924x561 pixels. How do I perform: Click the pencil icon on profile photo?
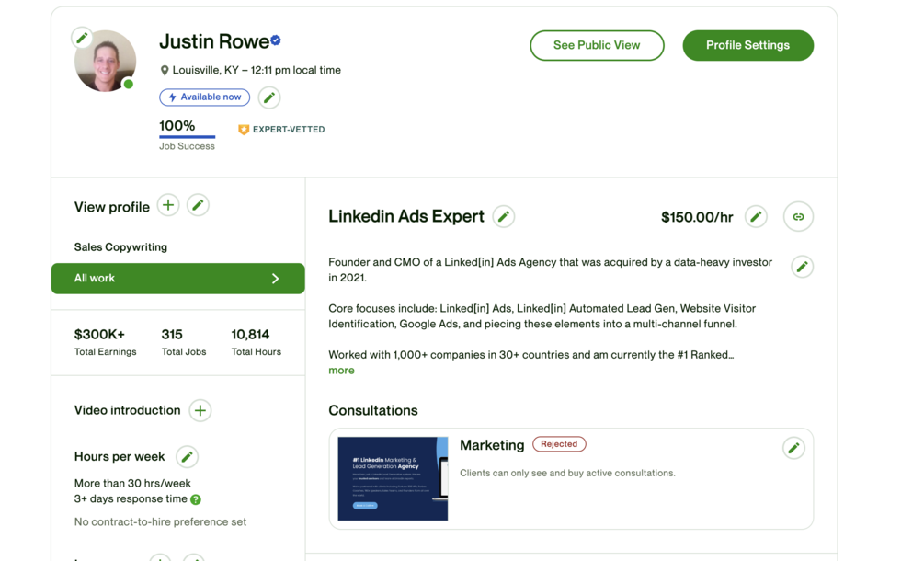[82, 38]
